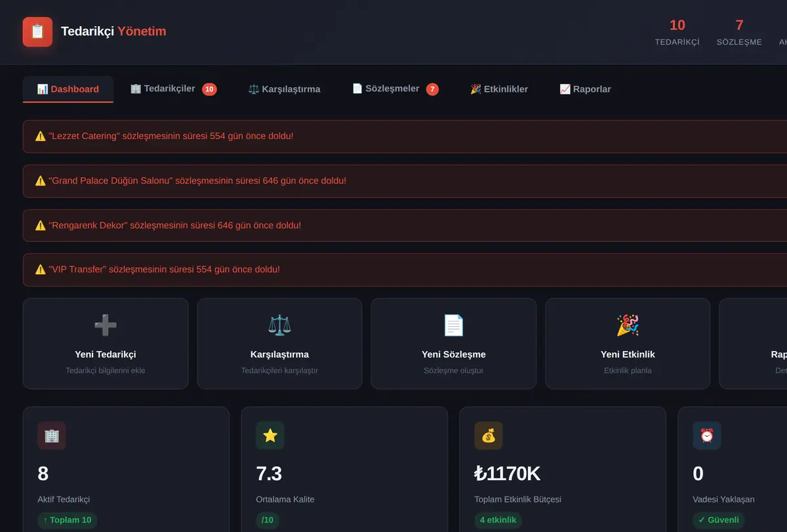Click the ₺1170K budget value
This screenshot has height=532, width=787.
click(508, 474)
